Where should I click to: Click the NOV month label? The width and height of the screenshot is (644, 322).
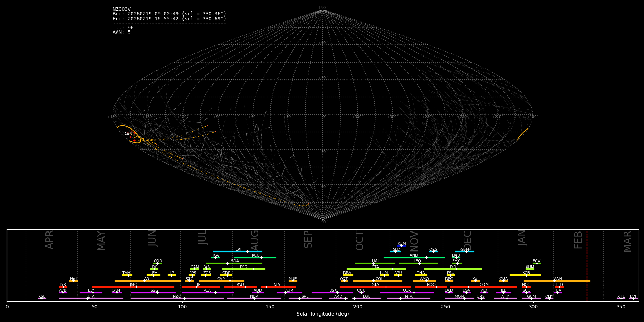coord(414,241)
